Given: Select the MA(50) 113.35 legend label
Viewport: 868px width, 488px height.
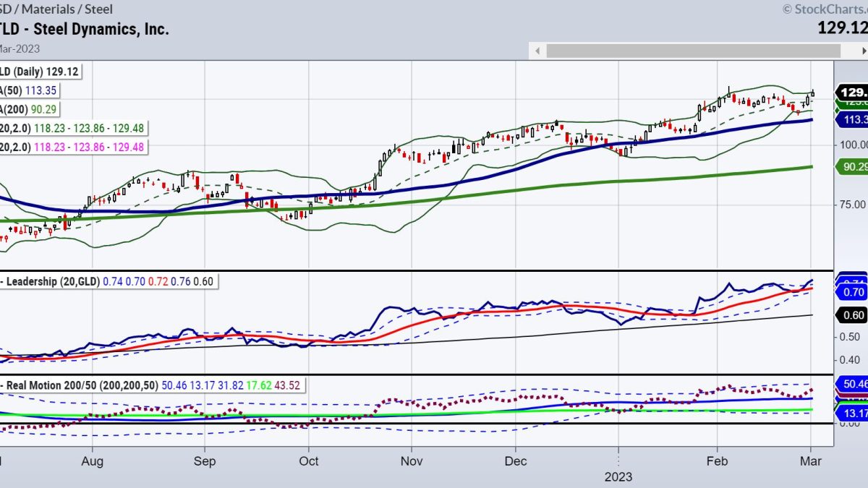Looking at the screenshot, I should coord(29,90).
